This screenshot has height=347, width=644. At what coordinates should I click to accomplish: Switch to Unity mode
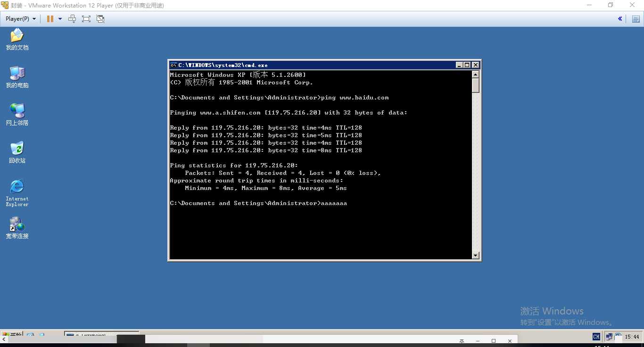point(100,19)
